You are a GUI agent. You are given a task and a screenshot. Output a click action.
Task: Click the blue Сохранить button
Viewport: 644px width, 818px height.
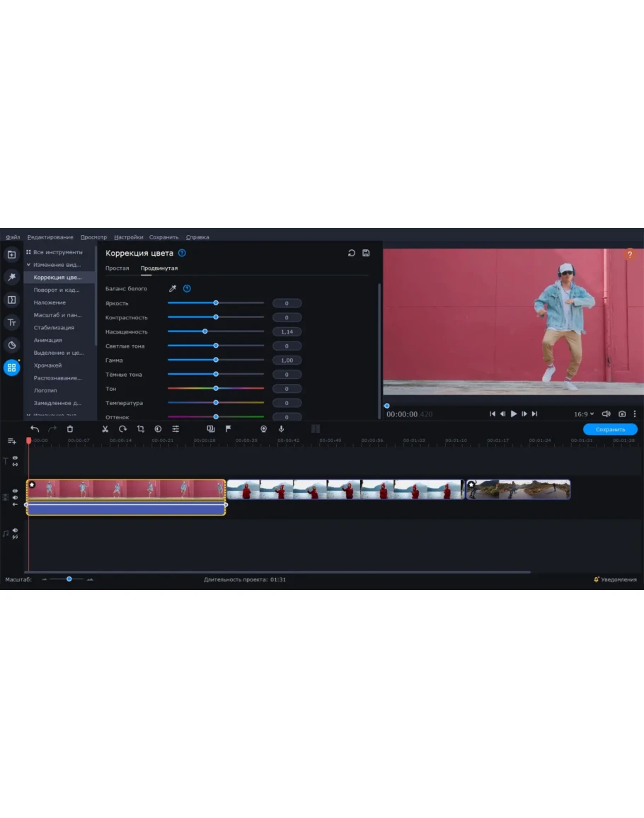pyautogui.click(x=609, y=430)
